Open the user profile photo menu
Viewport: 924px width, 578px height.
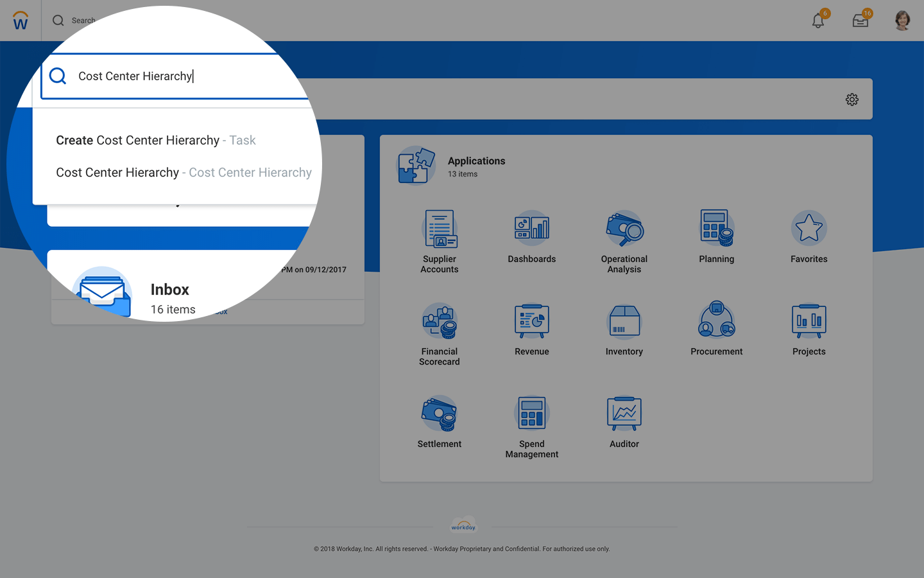click(902, 21)
